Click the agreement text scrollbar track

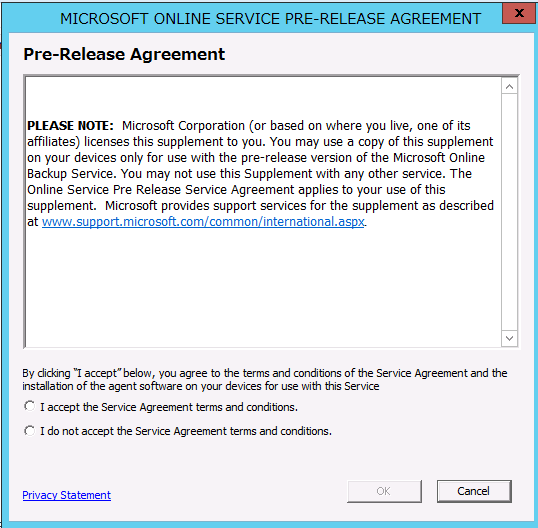click(x=509, y=212)
